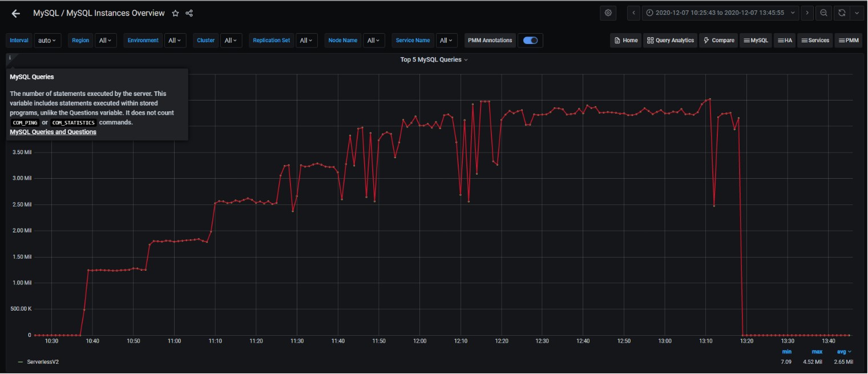
Task: Click the panel info icon
Action: (x=10, y=58)
